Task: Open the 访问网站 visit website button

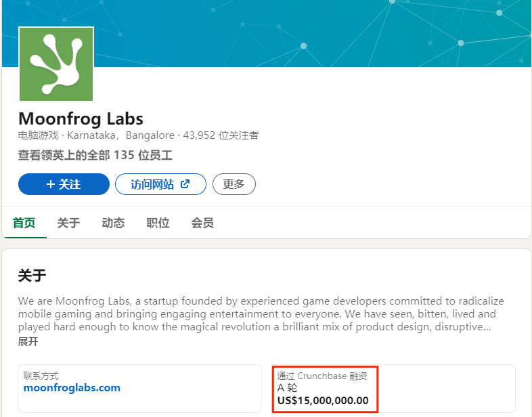Action: 160,184
